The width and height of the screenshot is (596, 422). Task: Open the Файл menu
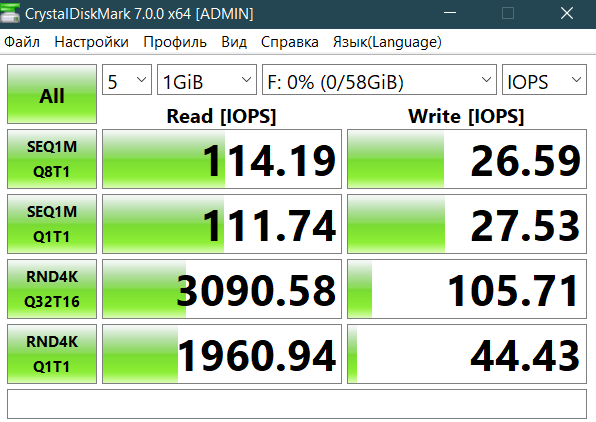[22, 42]
